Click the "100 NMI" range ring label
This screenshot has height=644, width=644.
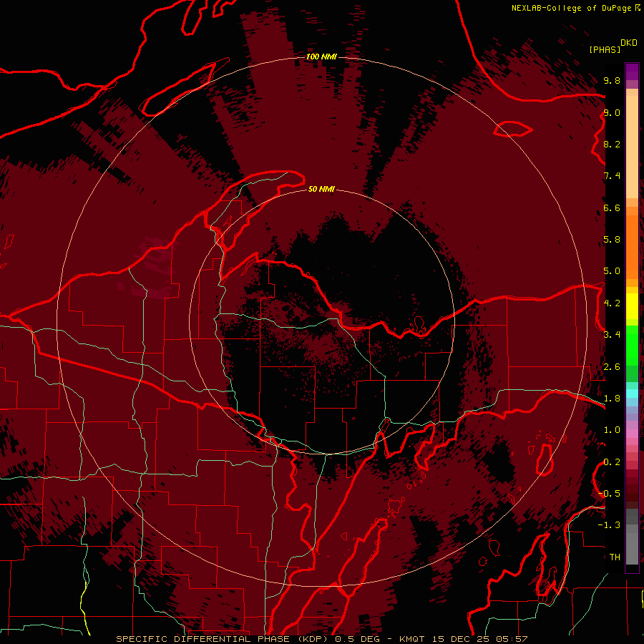point(321,57)
